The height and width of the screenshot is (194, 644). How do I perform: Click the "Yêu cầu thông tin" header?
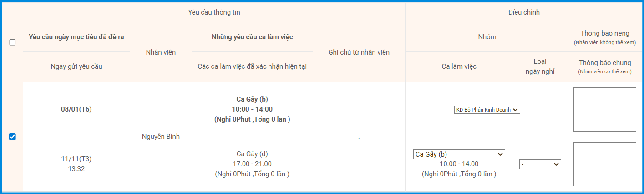point(214,12)
